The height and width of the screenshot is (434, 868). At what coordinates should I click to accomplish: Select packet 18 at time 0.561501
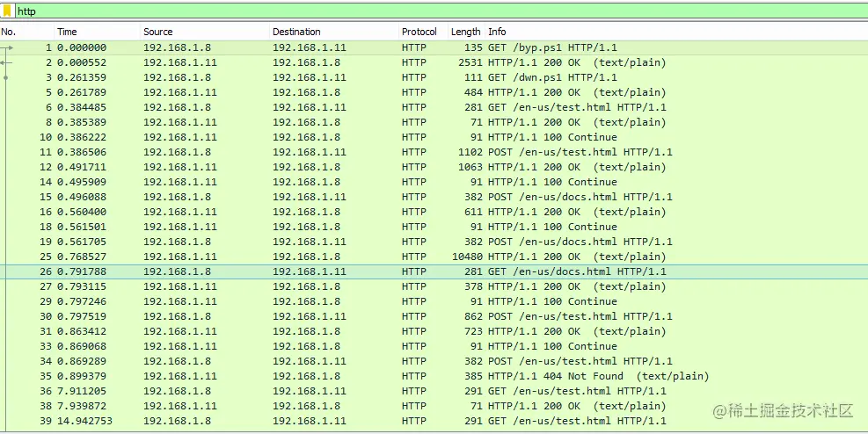click(434, 227)
